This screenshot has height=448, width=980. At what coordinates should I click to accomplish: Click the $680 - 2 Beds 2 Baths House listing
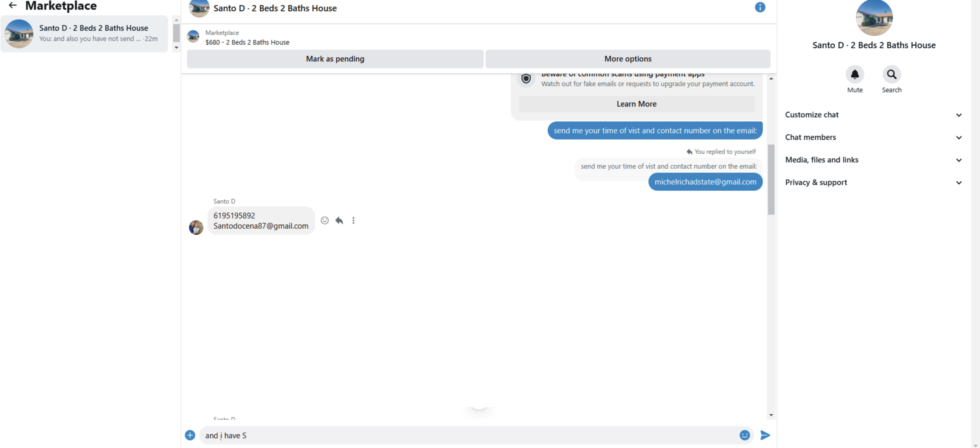[247, 42]
